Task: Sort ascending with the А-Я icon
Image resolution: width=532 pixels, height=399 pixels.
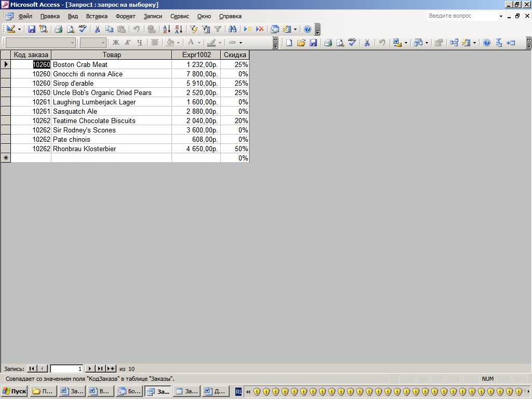Action: tap(167, 29)
